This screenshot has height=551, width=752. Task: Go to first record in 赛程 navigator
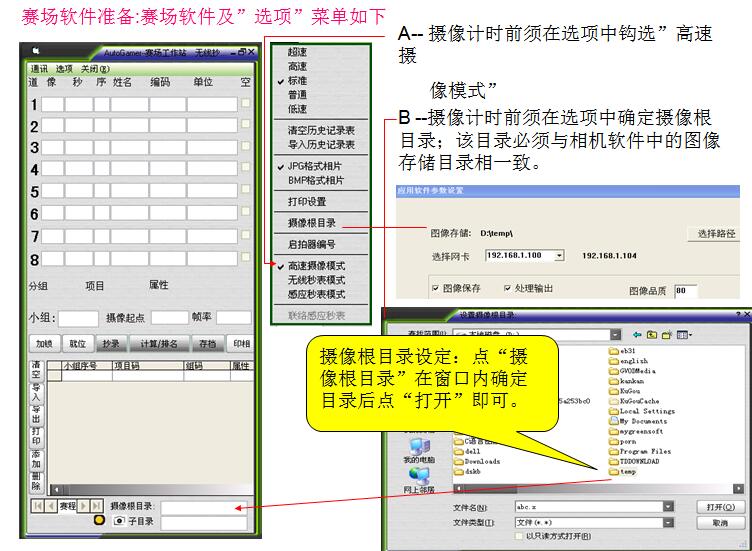click(37, 506)
